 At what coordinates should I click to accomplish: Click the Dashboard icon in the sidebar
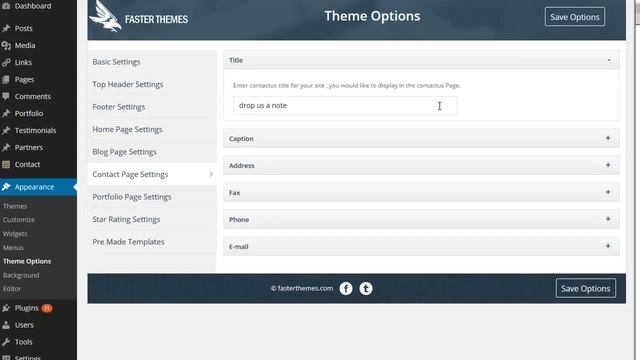(6, 6)
